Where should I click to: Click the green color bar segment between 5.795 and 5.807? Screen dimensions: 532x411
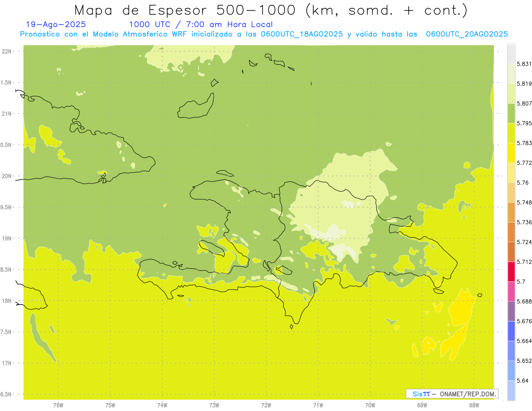click(511, 113)
